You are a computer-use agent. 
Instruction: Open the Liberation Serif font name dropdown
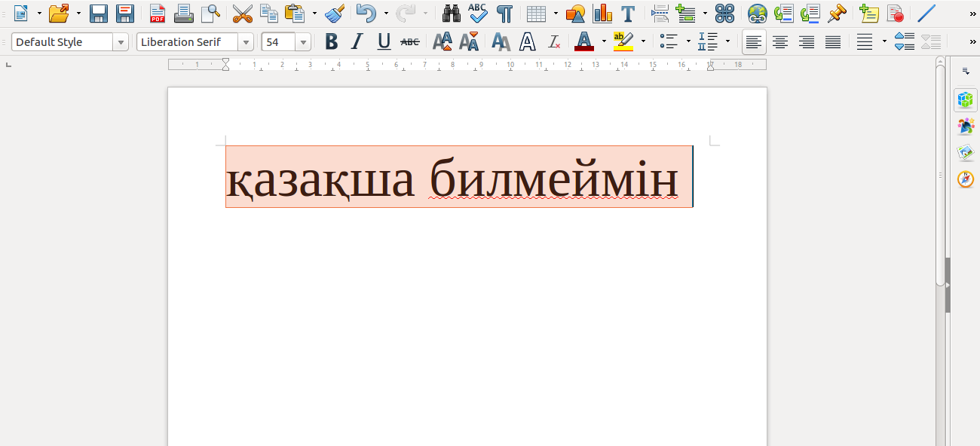tap(246, 42)
